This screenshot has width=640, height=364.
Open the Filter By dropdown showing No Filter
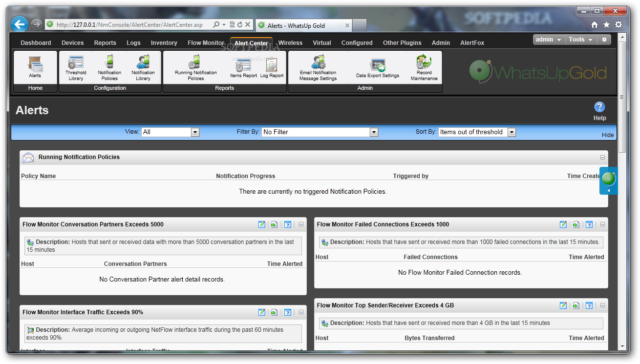point(320,132)
